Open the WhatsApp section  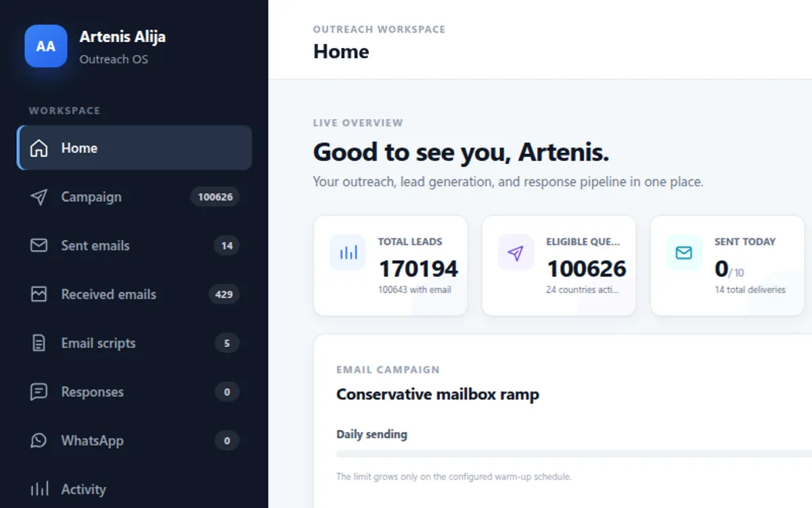pos(135,440)
